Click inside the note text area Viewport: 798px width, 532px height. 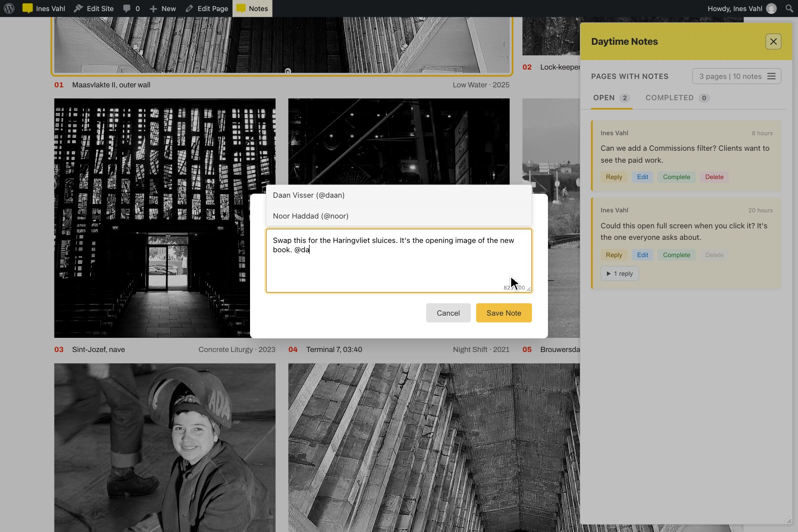[399, 261]
